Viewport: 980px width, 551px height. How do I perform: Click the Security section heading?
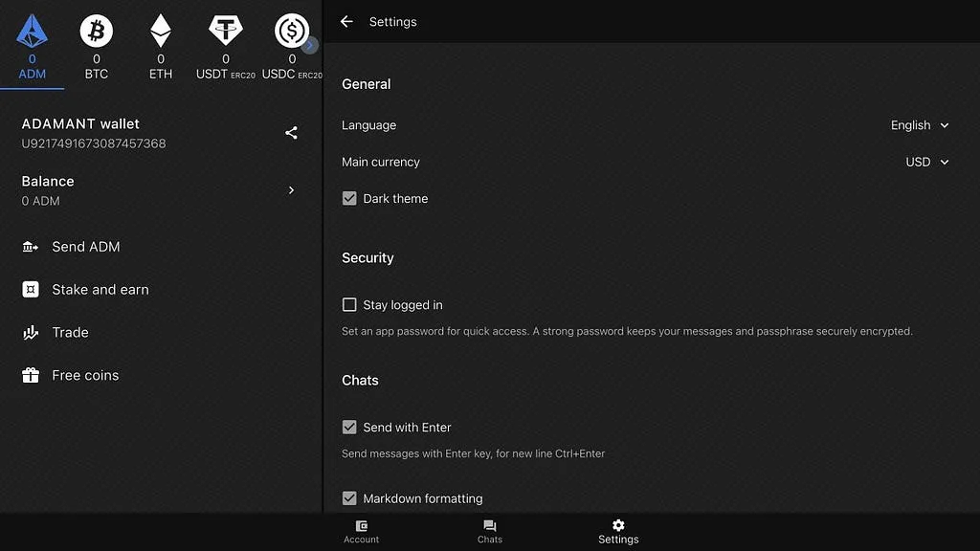367,258
